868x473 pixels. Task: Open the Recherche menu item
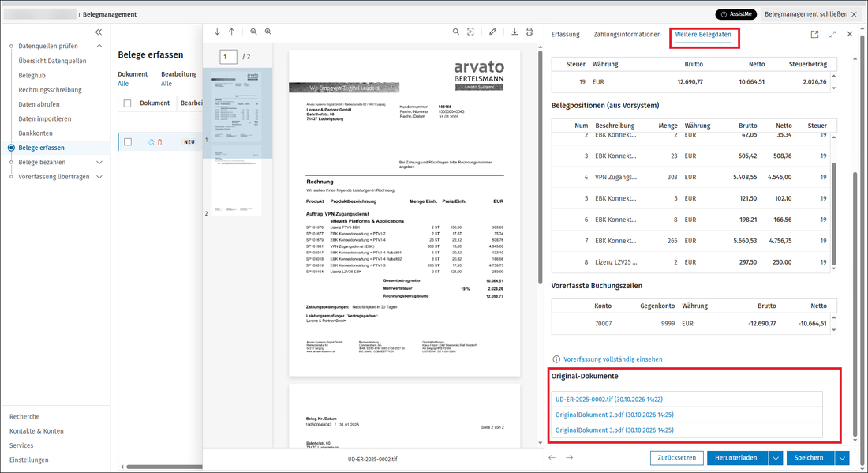[24, 416]
